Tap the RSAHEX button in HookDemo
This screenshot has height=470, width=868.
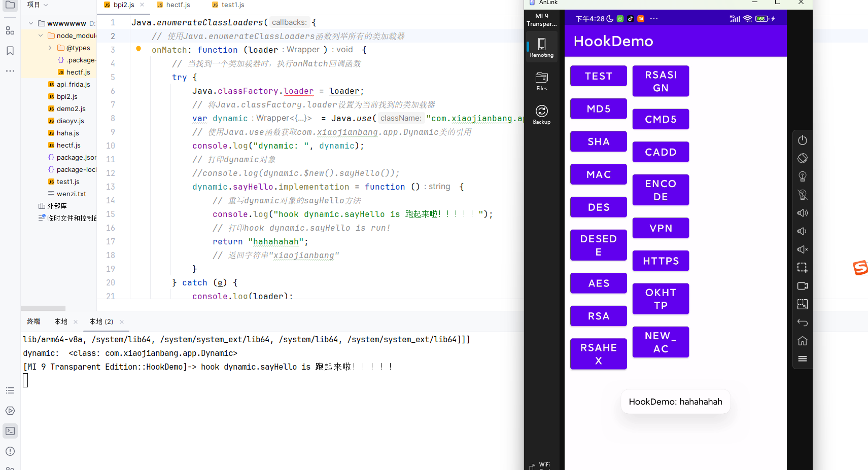click(x=599, y=354)
